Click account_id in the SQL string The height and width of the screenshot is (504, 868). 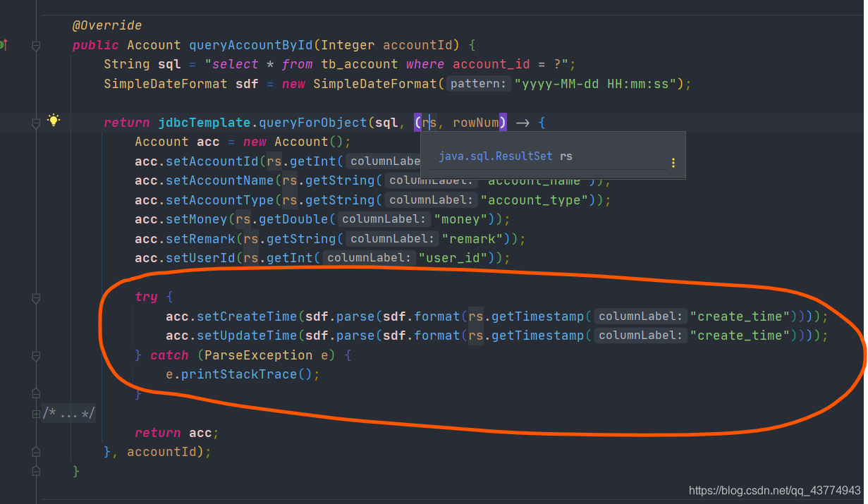(x=491, y=64)
